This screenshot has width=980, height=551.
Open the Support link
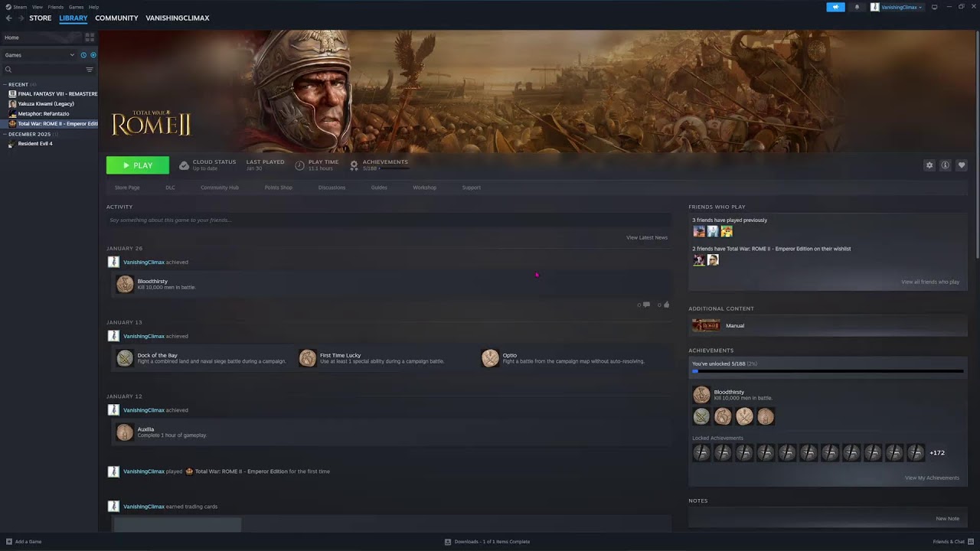(472, 187)
